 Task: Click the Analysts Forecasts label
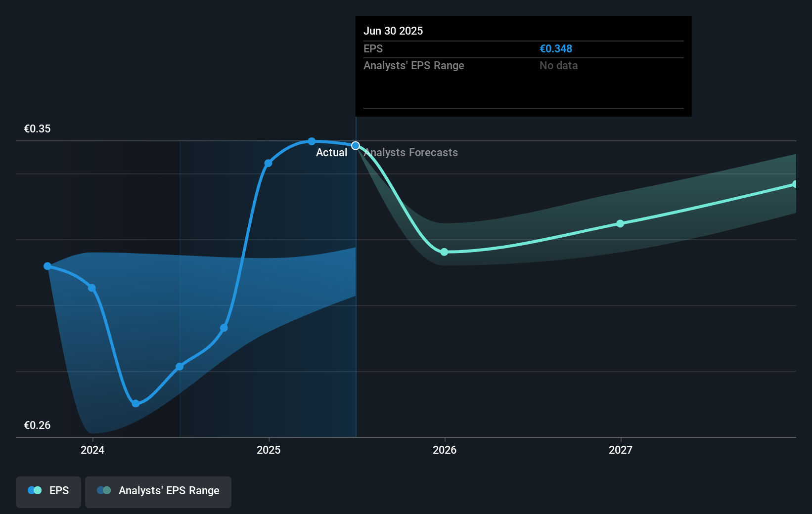coord(411,153)
